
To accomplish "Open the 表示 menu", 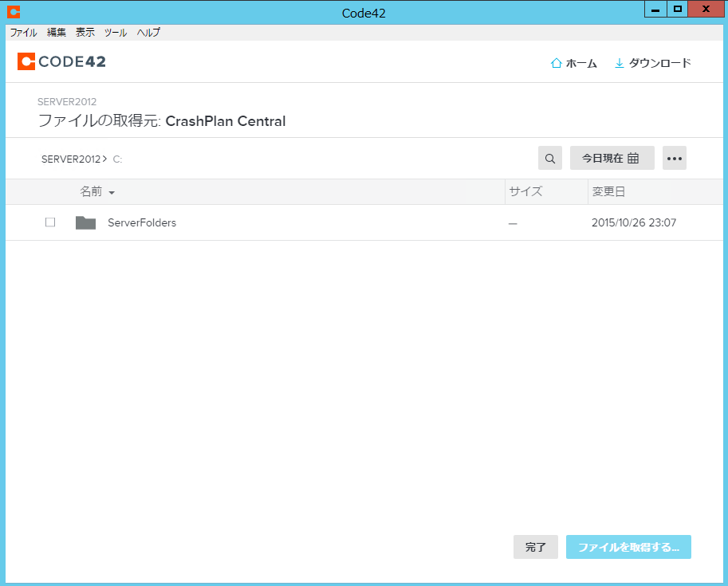I will [85, 33].
